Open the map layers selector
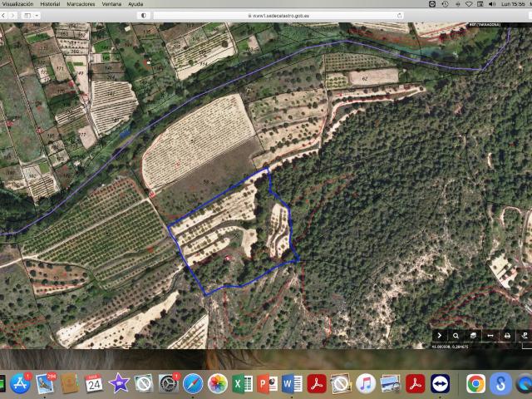532x399 pixels. tap(473, 336)
